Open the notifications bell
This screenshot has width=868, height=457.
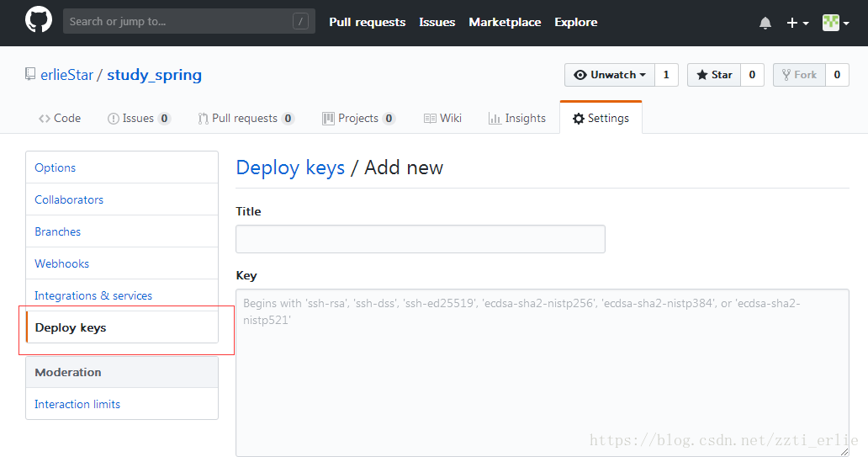pos(765,23)
